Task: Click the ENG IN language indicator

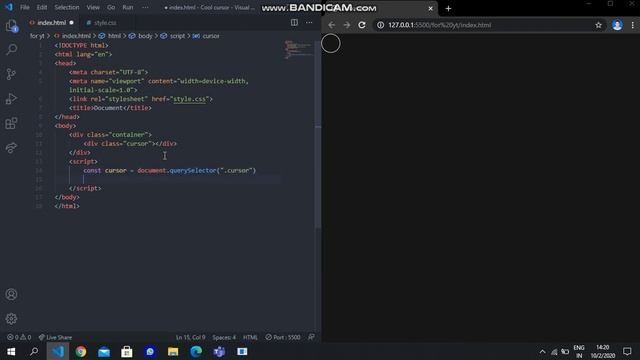Action: [579, 351]
